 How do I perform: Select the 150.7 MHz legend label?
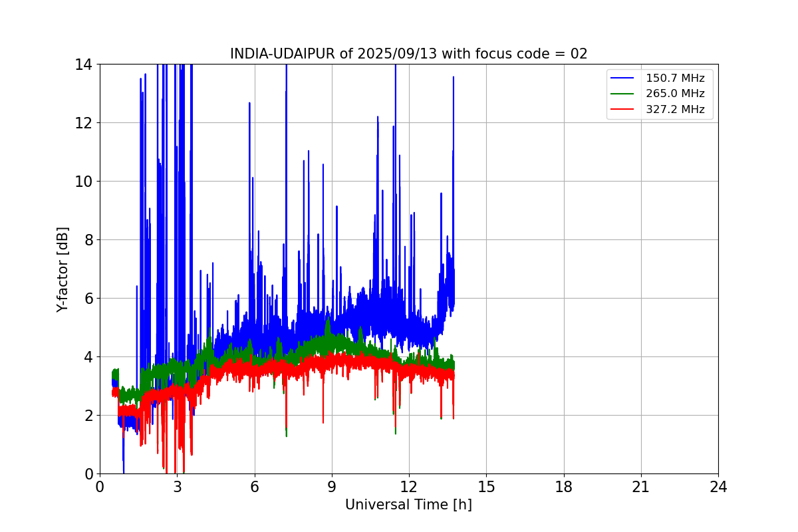coord(675,78)
